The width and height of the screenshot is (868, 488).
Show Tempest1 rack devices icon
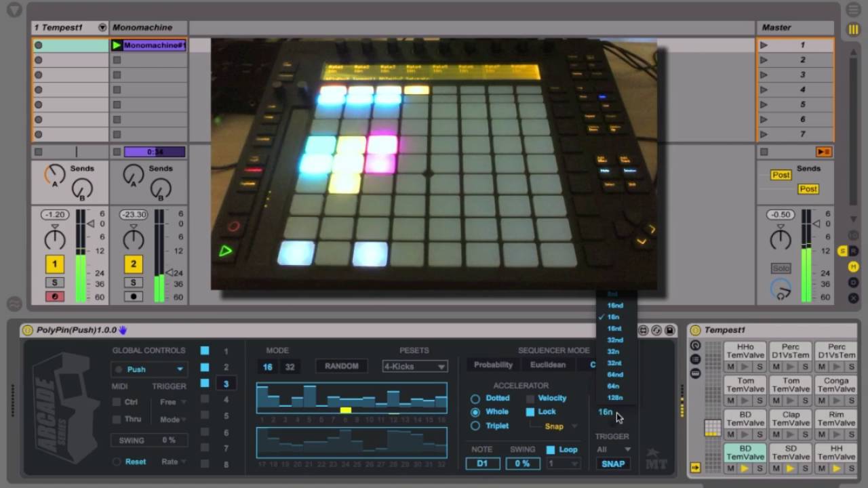[695, 373]
